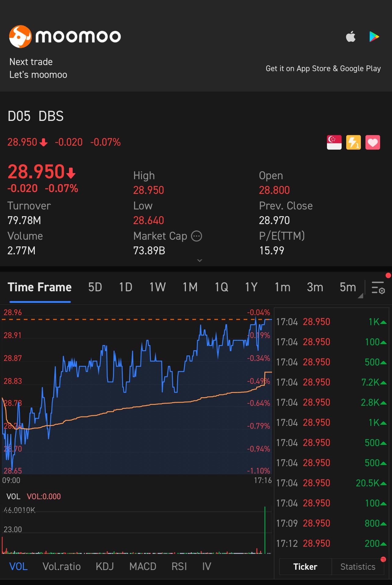Select the IV indicator
Image resolution: width=392 pixels, height=585 pixels.
coord(207,566)
